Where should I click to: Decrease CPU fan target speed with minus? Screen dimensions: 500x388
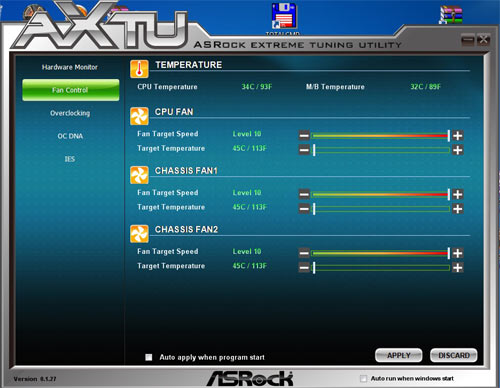(304, 135)
